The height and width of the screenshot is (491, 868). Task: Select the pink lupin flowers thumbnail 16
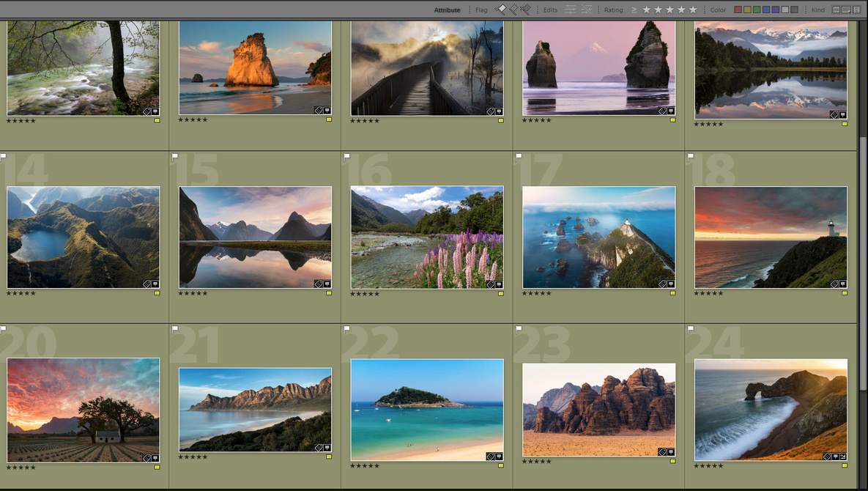point(426,237)
